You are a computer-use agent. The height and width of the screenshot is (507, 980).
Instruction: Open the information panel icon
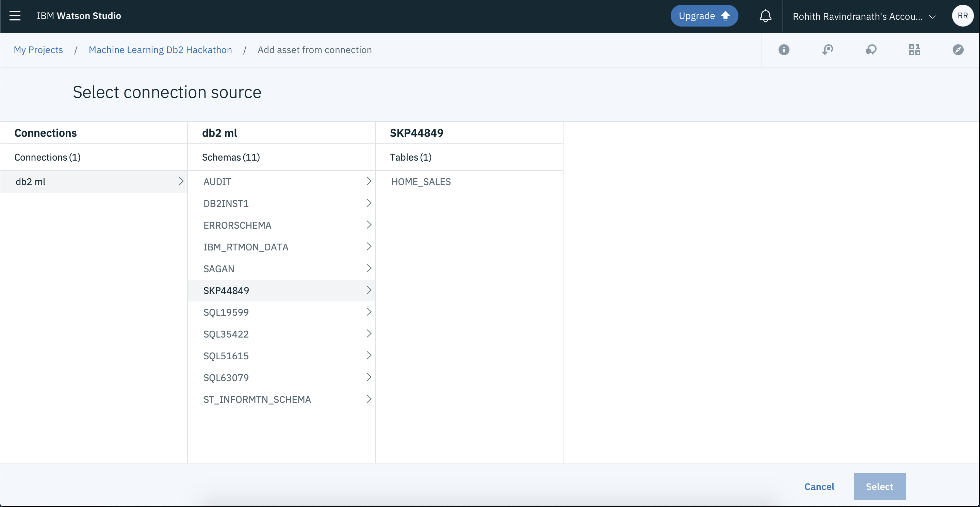(784, 50)
